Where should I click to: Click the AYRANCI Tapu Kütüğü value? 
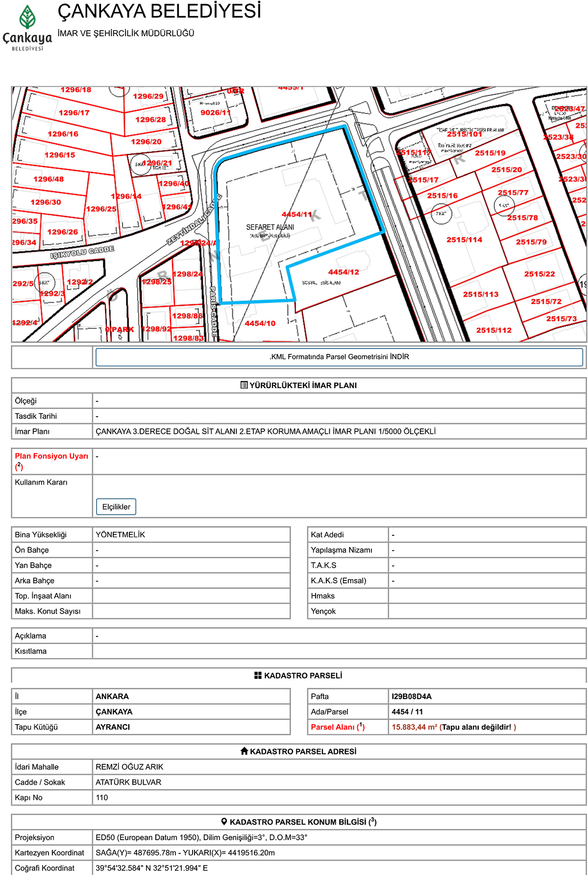coord(113,727)
